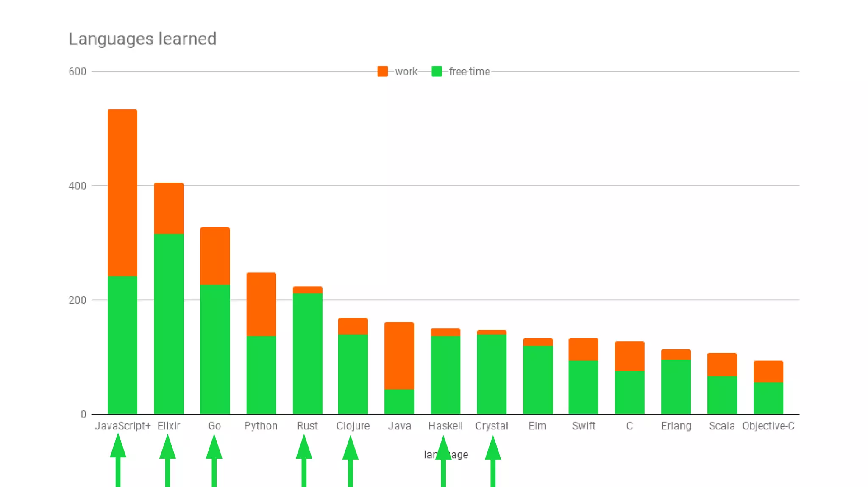Select the green free time segment of Elixir bar
This screenshot has width=868, height=487.
(x=169, y=324)
